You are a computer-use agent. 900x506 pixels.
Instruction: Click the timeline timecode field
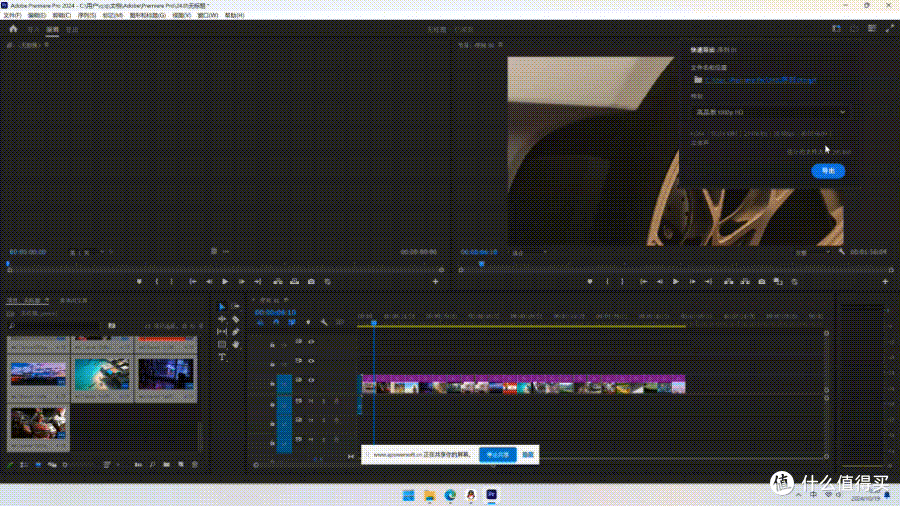coord(275,312)
